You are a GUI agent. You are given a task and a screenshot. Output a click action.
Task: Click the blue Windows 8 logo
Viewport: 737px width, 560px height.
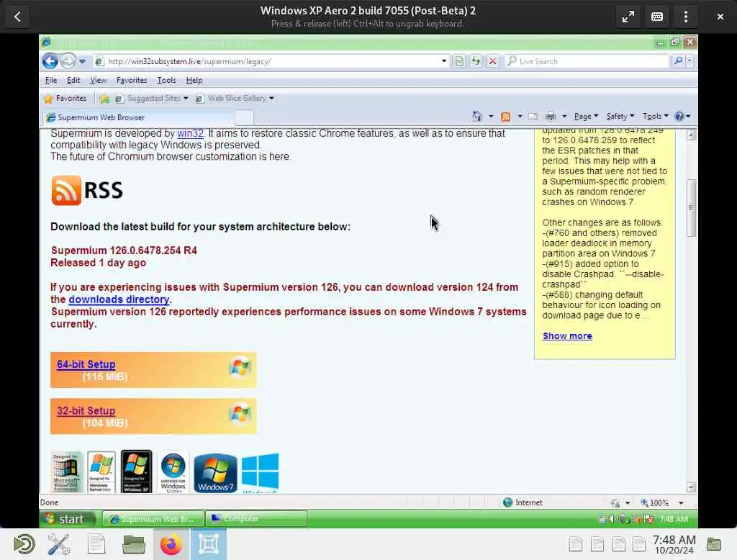pos(260,472)
